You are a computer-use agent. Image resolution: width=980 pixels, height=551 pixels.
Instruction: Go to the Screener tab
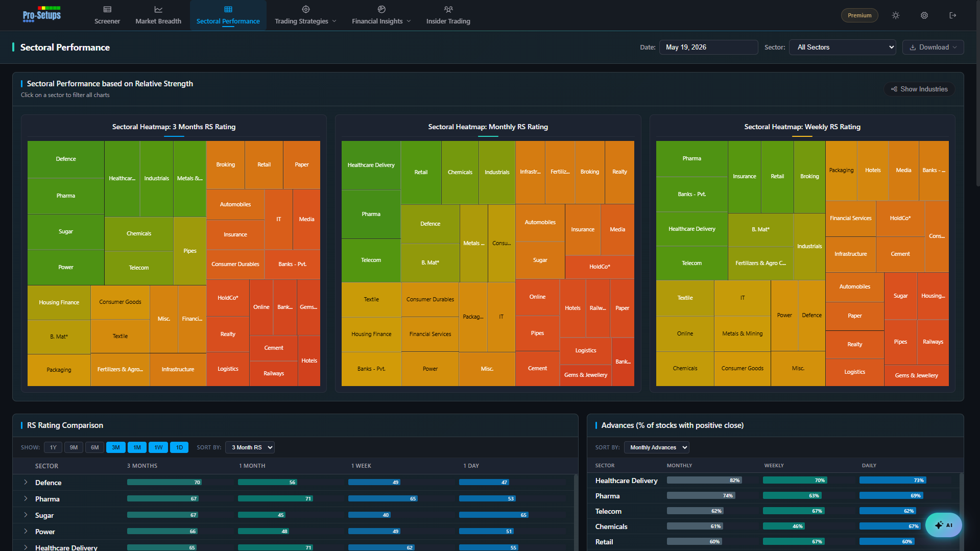(x=107, y=16)
